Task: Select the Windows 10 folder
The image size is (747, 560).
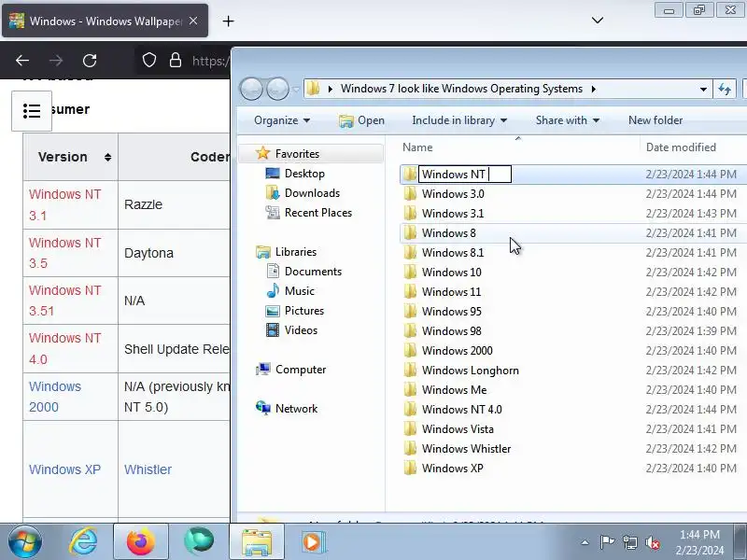Action: pyautogui.click(x=452, y=272)
